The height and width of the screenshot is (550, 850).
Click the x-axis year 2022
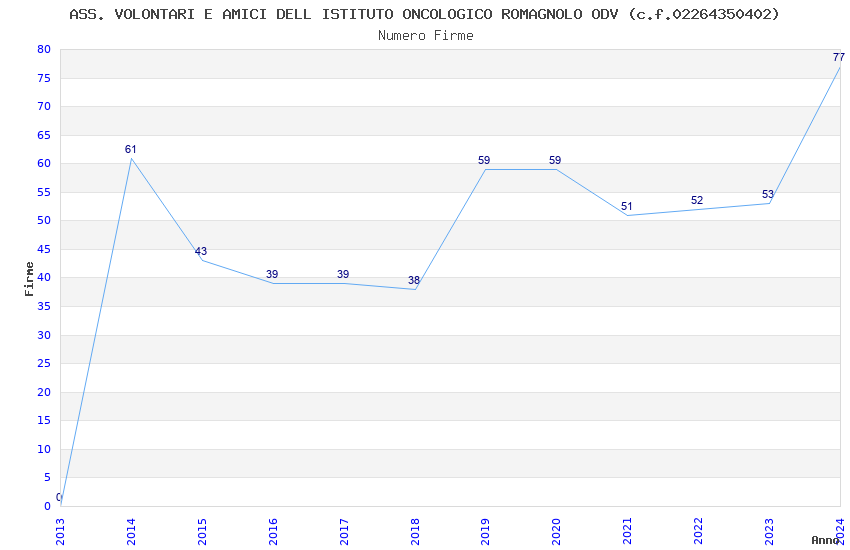point(698,531)
